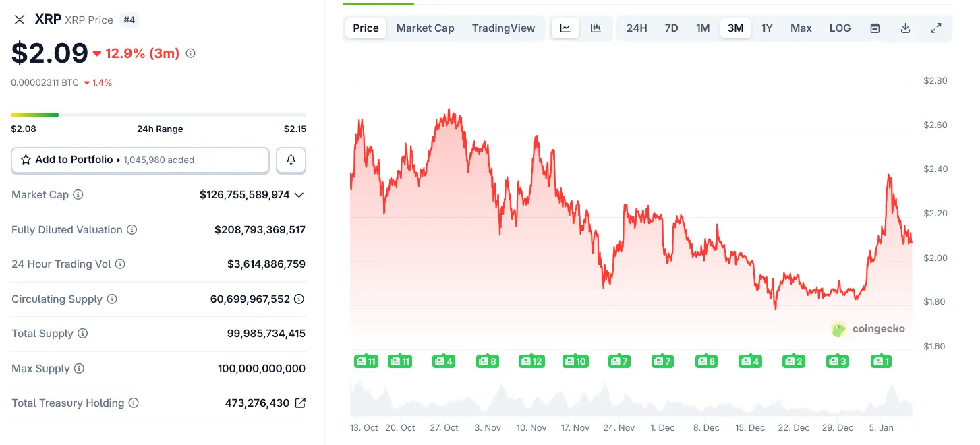The height and width of the screenshot is (445, 980).
Task: Expand the Market Cap value breakdown
Action: click(x=299, y=195)
